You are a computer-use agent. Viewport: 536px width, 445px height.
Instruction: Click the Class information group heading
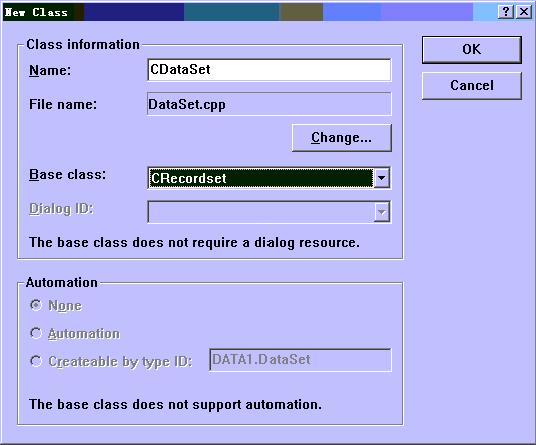click(83, 44)
